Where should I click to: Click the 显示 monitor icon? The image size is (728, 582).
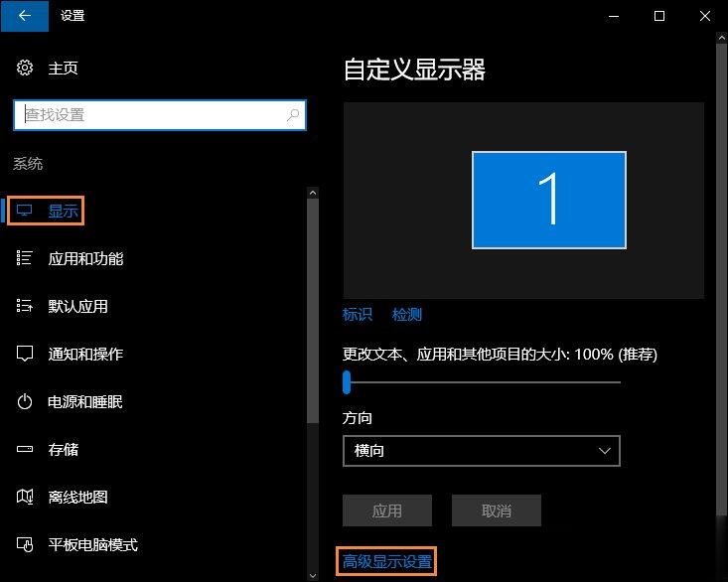point(24,211)
